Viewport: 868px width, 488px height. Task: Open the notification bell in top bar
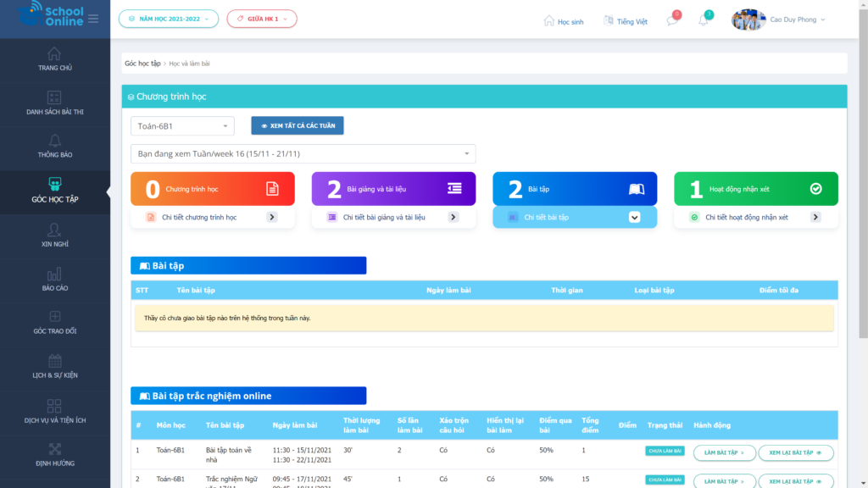pyautogui.click(x=704, y=20)
